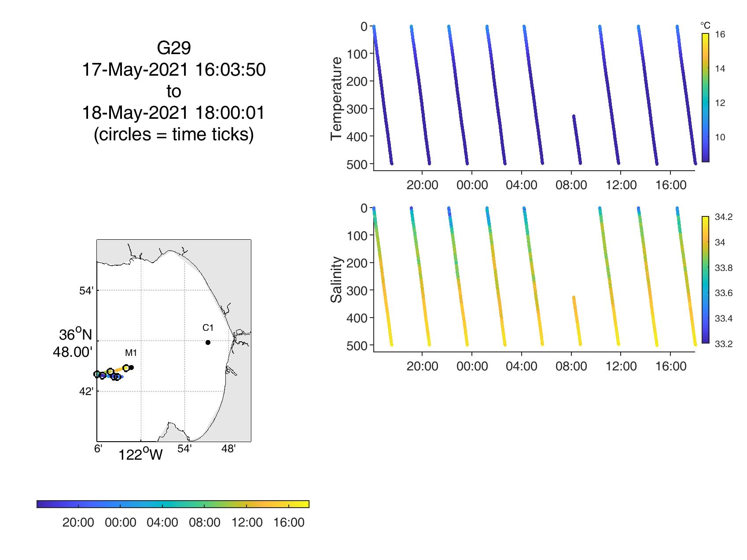Click the temperature color bar
Image resolution: width=747 pixels, height=560 pixels.
[x=705, y=98]
